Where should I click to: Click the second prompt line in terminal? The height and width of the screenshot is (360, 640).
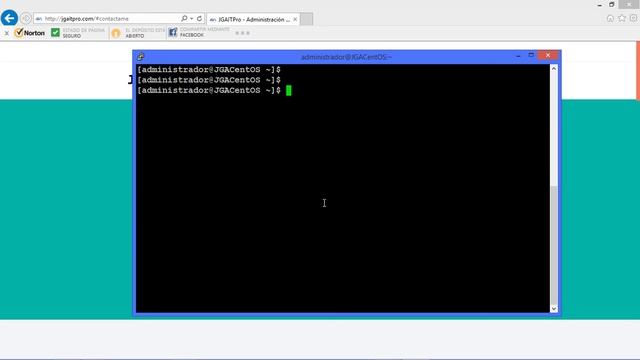coord(209,80)
